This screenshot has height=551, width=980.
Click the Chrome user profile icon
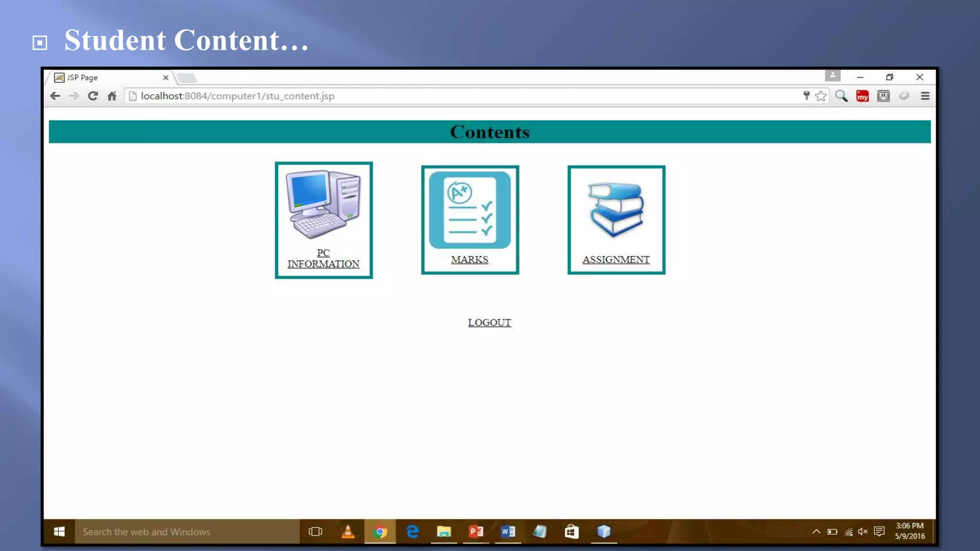point(833,76)
